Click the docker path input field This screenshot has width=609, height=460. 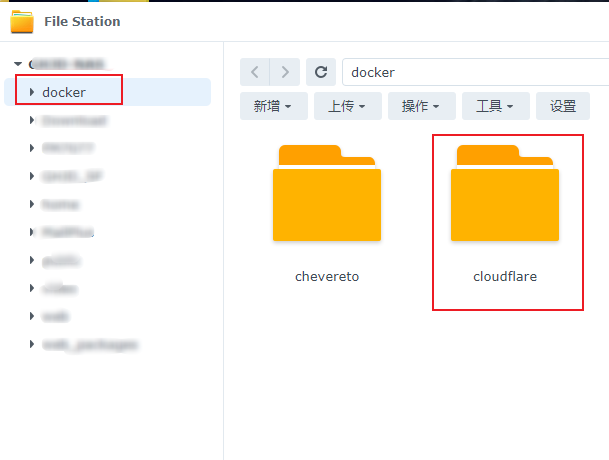(475, 72)
